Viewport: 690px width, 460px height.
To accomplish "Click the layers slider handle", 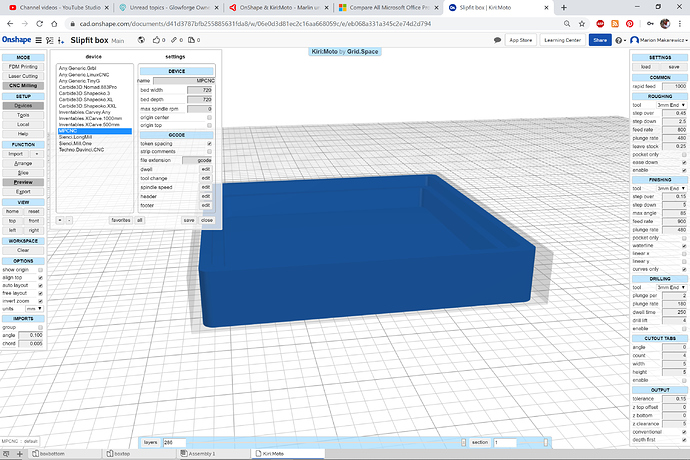I will [x=463, y=442].
